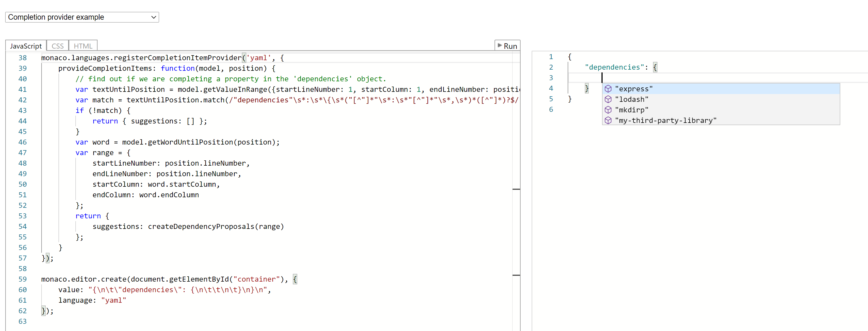Switch to the CSS tab
Image resolution: width=868 pixels, height=331 pixels.
[x=58, y=46]
